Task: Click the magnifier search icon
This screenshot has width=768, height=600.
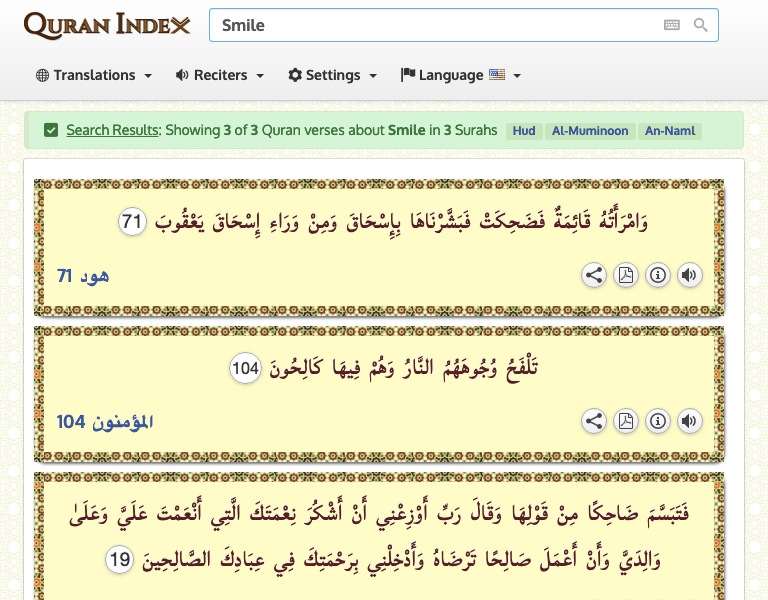Action: [x=701, y=25]
